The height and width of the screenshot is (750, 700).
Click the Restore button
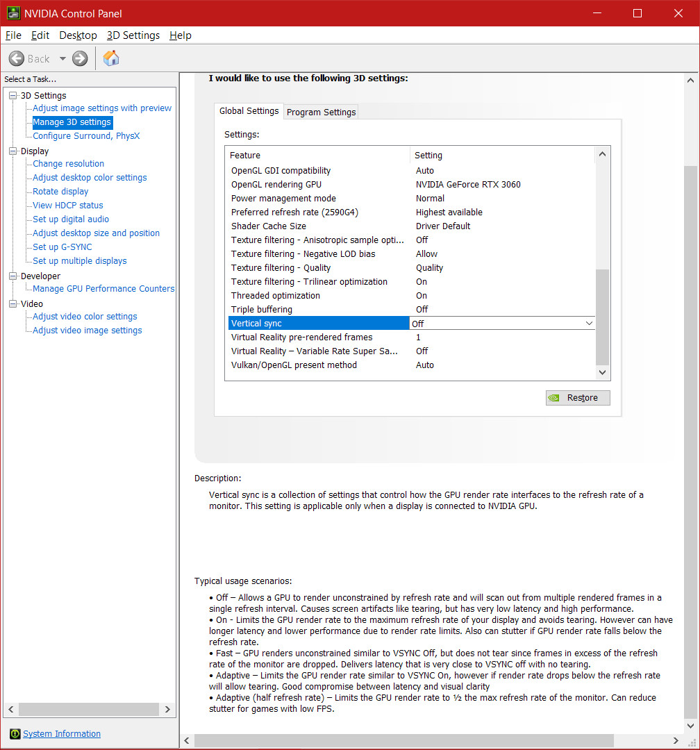click(578, 397)
